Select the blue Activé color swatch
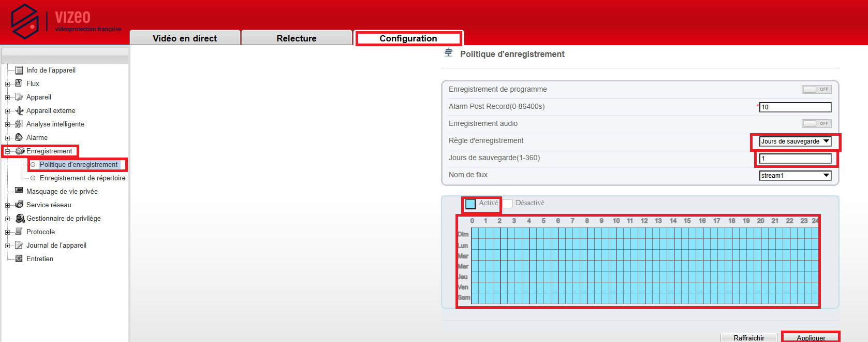Screen dimensions: 868x342 470,204
